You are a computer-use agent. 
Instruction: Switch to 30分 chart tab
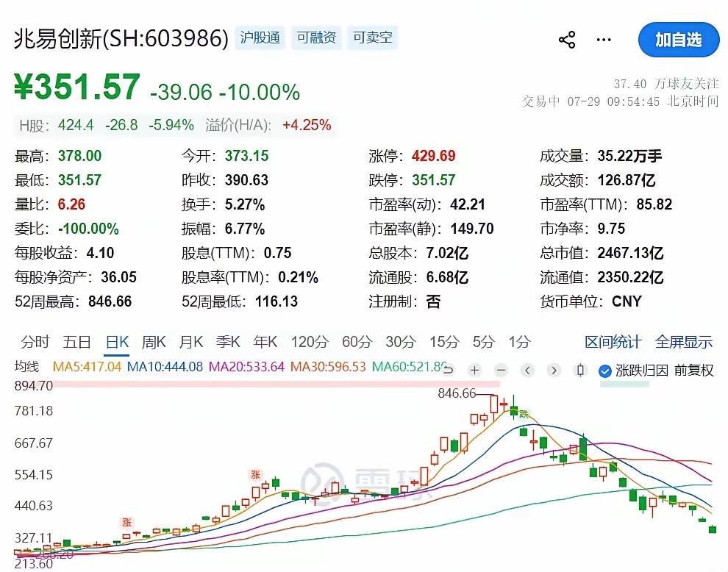pos(401,342)
